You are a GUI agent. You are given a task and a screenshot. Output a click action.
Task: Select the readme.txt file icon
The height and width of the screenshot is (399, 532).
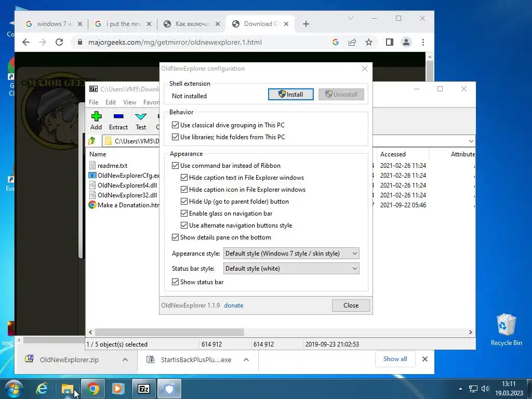(92, 166)
